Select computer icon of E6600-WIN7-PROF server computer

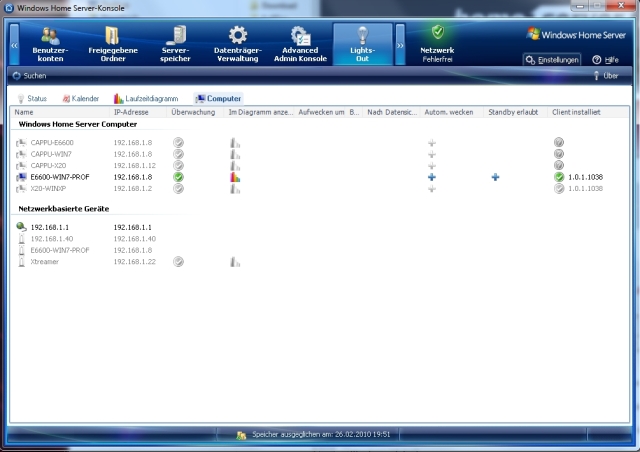(21, 177)
